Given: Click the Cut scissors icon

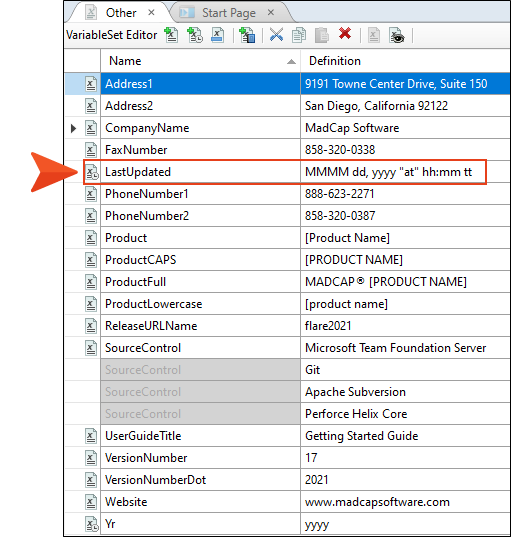Looking at the screenshot, I should [276, 35].
